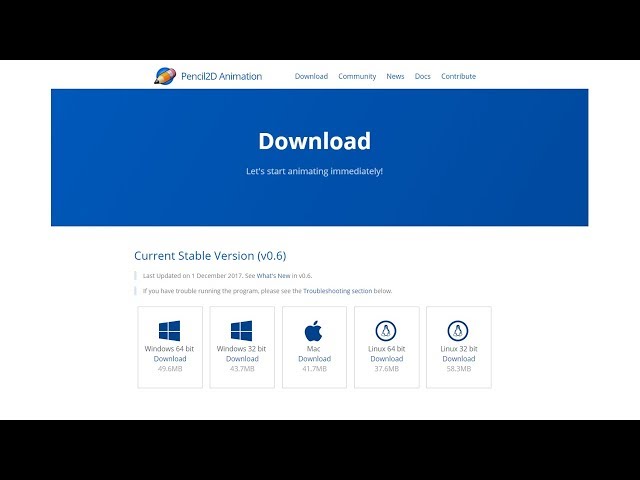Download the Mac build

(314, 359)
